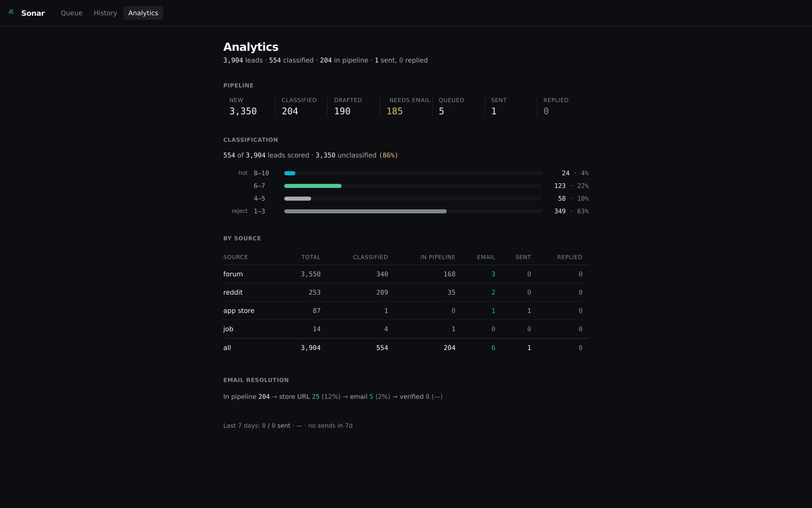Click the app store row label
Viewport: 812px width, 508px height.
coord(239,311)
